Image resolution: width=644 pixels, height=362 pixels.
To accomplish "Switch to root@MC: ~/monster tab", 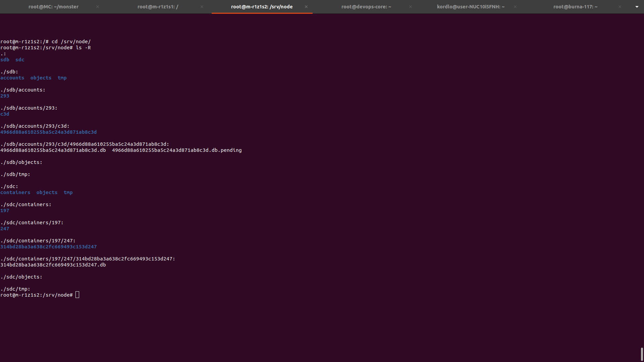I will [53, 7].
